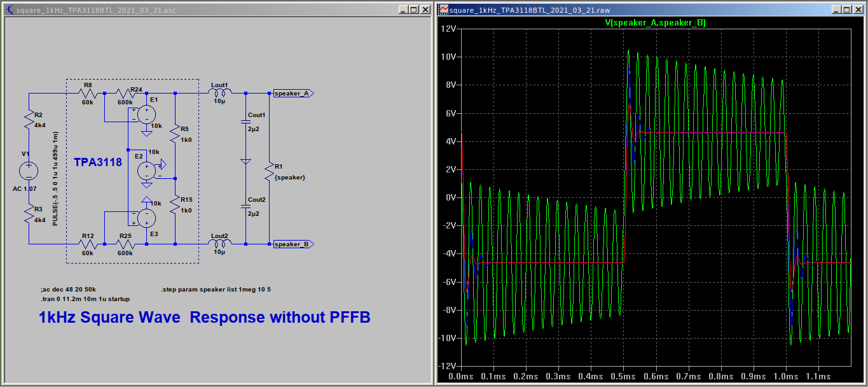Select resistor R12 symbol

pyautogui.click(x=88, y=244)
